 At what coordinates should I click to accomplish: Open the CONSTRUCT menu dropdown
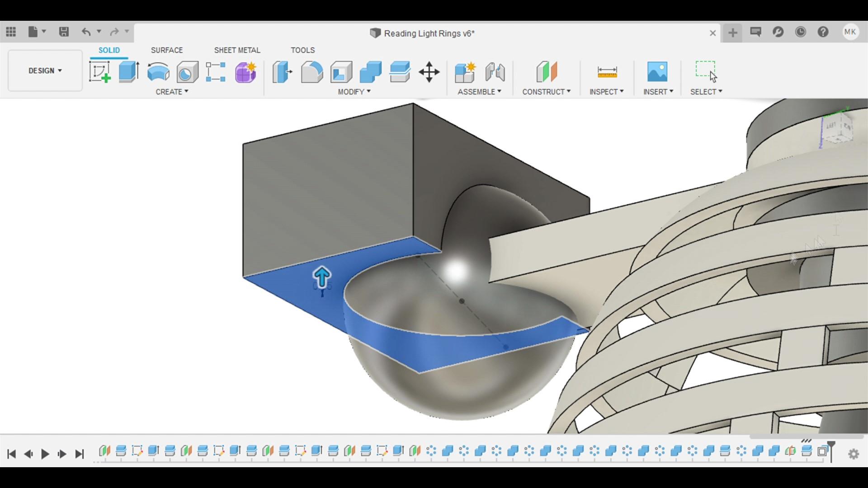coord(546,92)
